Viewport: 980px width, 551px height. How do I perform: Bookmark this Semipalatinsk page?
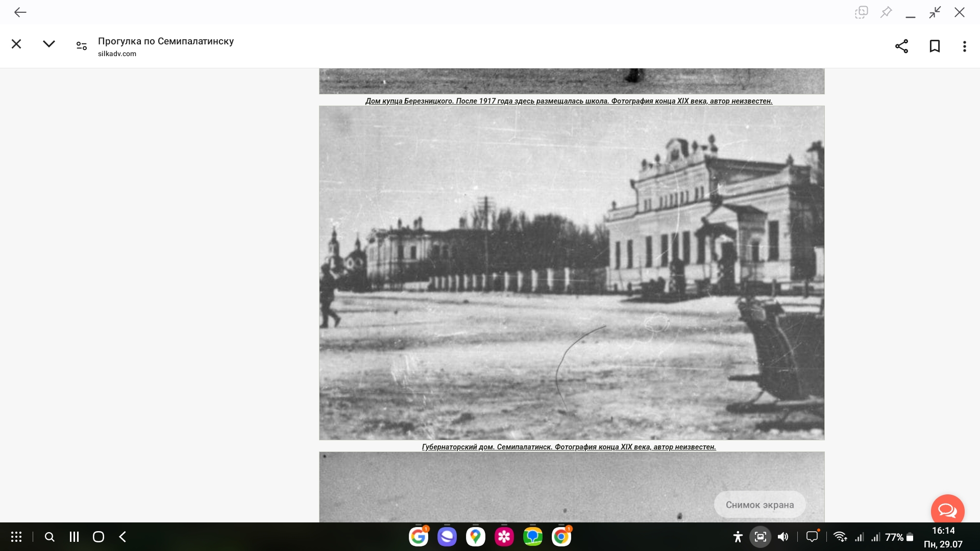935,46
